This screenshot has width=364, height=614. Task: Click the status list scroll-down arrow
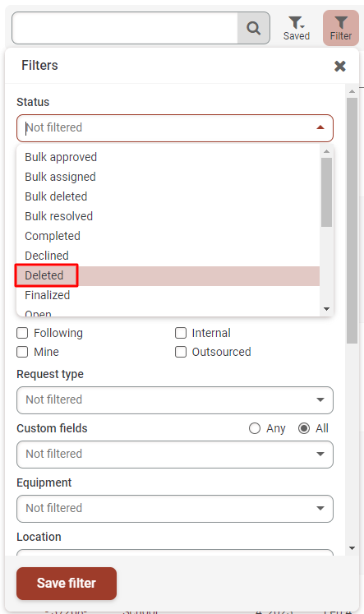tap(326, 309)
